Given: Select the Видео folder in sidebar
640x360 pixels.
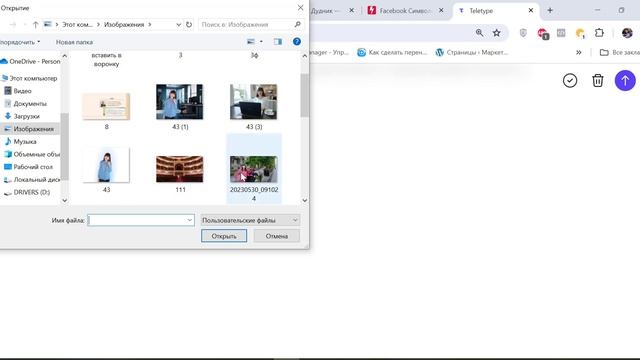Looking at the screenshot, I should pyautogui.click(x=18, y=91).
